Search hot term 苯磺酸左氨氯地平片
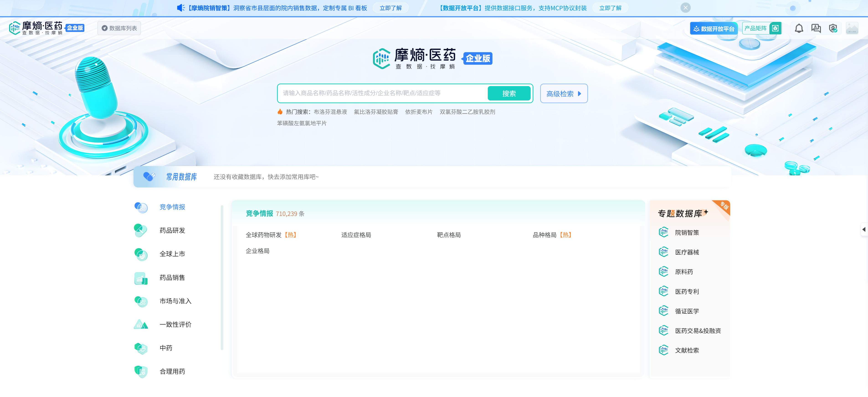 click(x=302, y=123)
